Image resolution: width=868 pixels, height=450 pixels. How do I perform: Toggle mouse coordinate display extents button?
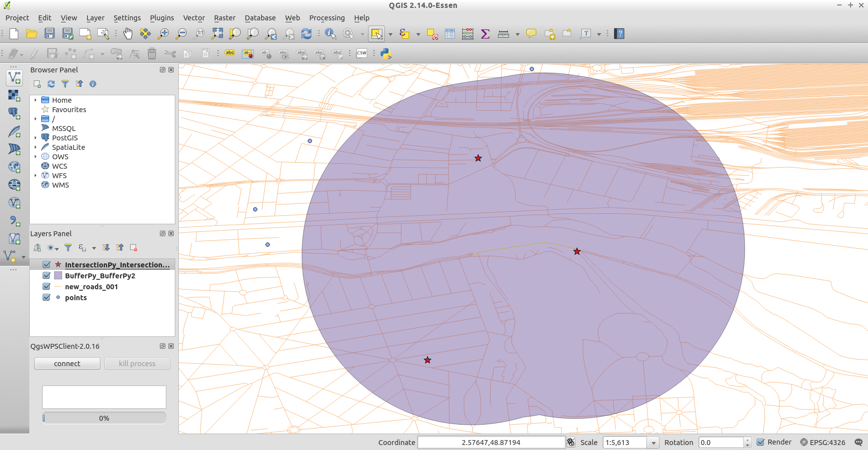coord(571,442)
